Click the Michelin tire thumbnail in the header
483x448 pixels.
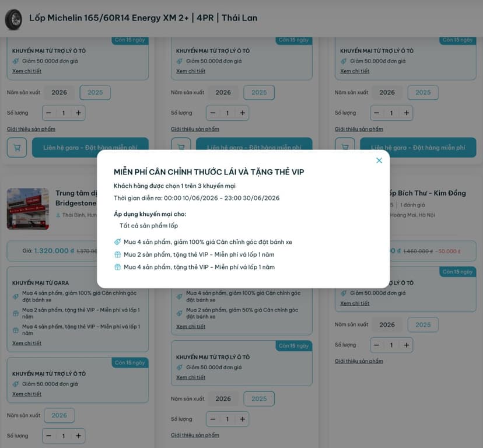click(x=13, y=19)
